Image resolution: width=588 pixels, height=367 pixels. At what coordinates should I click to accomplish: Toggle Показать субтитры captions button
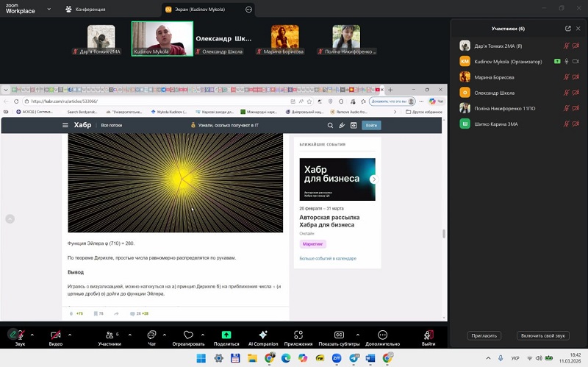[x=339, y=335]
